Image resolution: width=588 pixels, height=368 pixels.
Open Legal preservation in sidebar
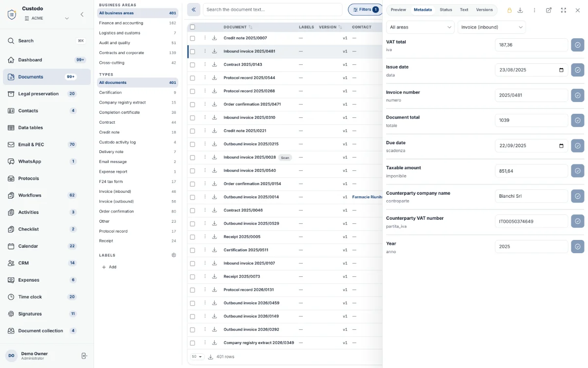click(x=47, y=94)
